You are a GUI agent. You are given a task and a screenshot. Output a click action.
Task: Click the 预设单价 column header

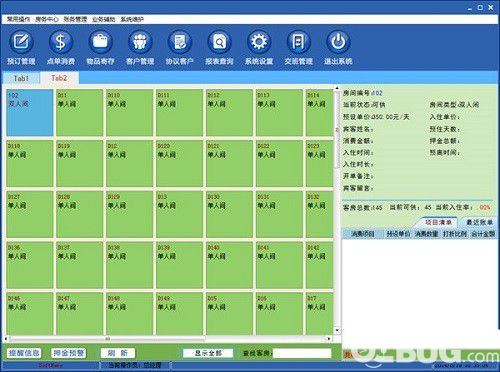point(398,234)
